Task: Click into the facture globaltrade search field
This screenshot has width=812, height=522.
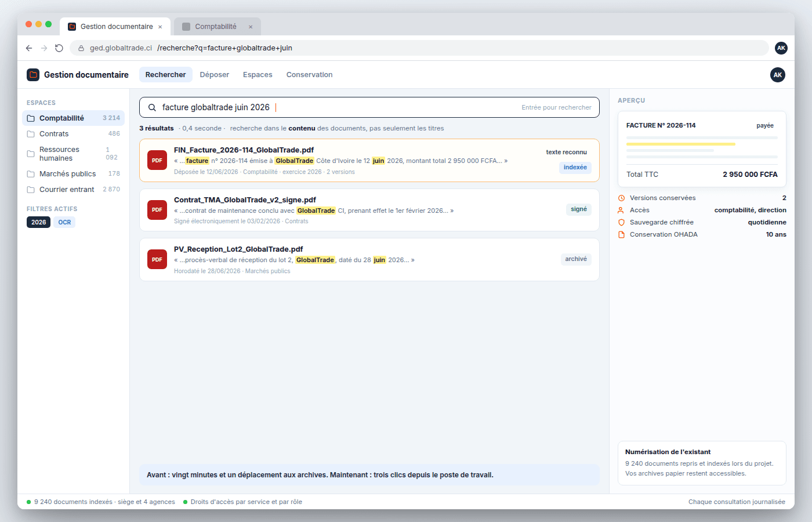Action: point(369,107)
